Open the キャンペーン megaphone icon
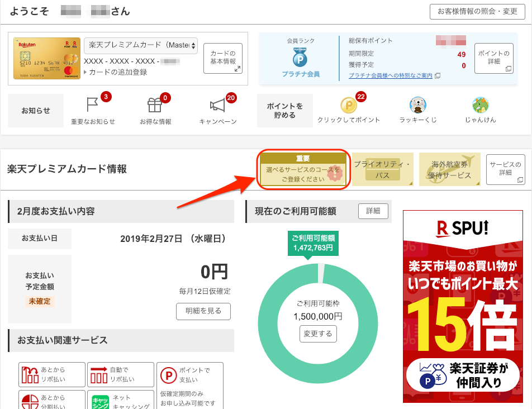This screenshot has width=532, height=409. [217, 105]
